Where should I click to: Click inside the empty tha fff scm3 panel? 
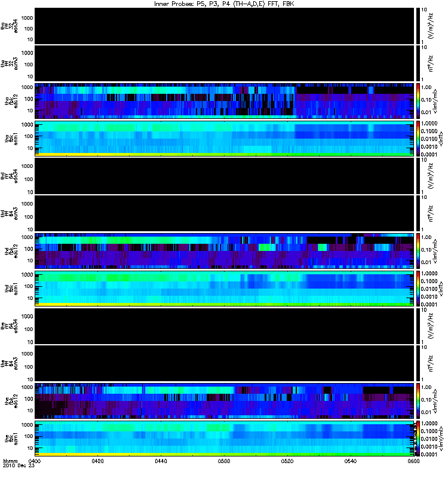[225, 63]
